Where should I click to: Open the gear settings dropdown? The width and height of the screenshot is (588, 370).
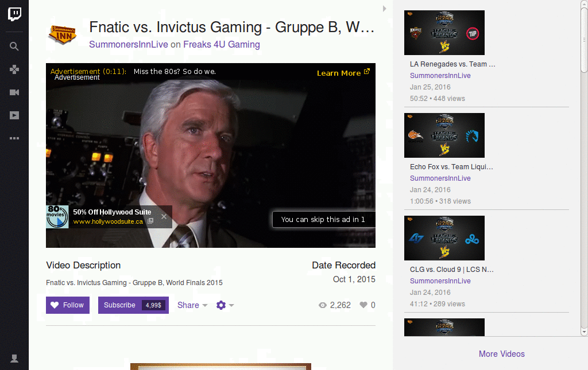pyautogui.click(x=225, y=305)
